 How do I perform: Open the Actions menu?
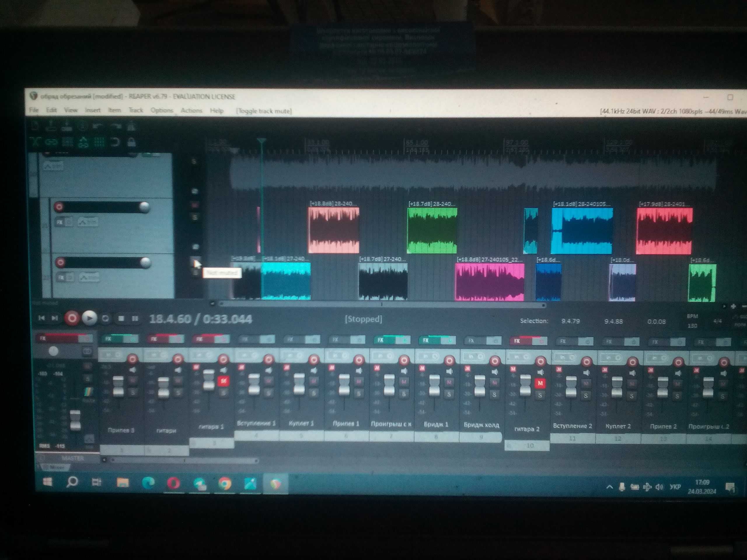tap(191, 110)
